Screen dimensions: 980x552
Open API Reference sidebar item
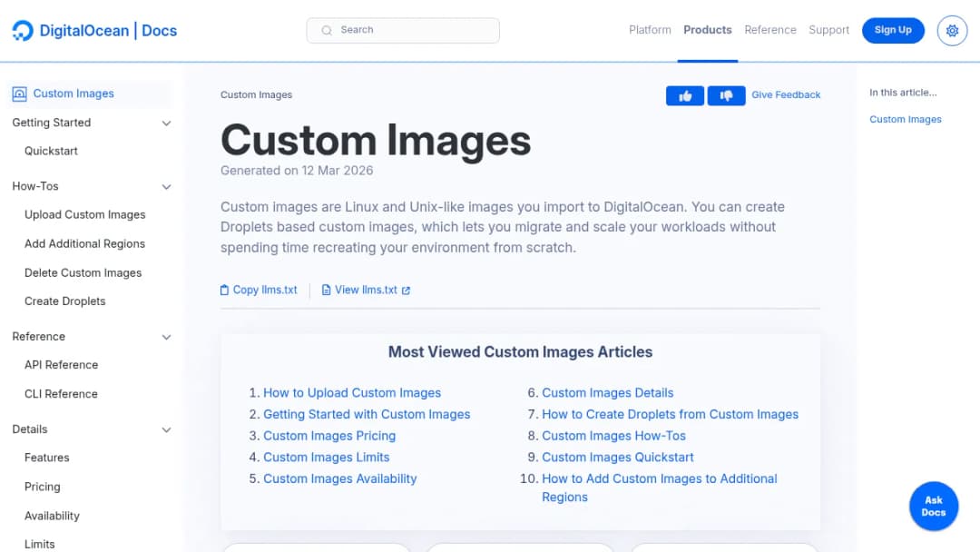click(x=62, y=365)
